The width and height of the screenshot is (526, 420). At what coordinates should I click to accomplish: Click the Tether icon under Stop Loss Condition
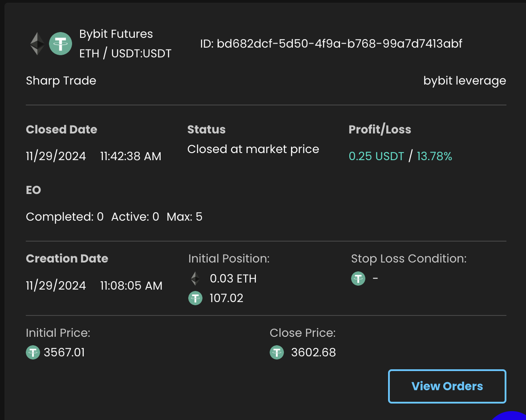358,279
